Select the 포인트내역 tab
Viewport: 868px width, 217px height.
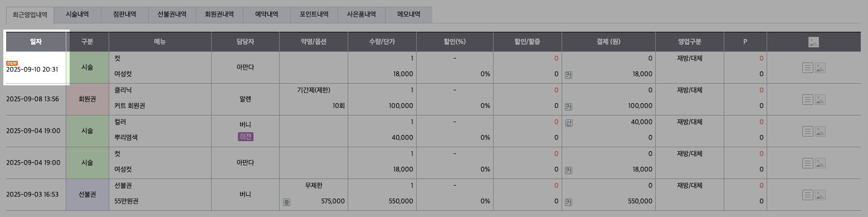point(314,15)
